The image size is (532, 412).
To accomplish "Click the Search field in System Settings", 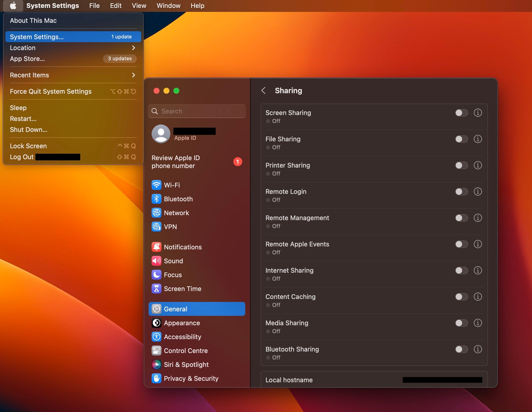I will [197, 111].
